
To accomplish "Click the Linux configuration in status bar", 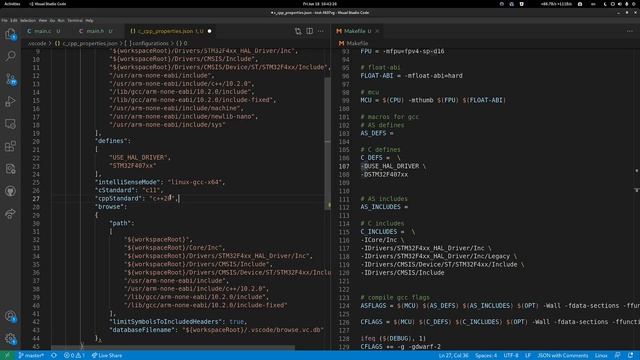I will point(601,356).
